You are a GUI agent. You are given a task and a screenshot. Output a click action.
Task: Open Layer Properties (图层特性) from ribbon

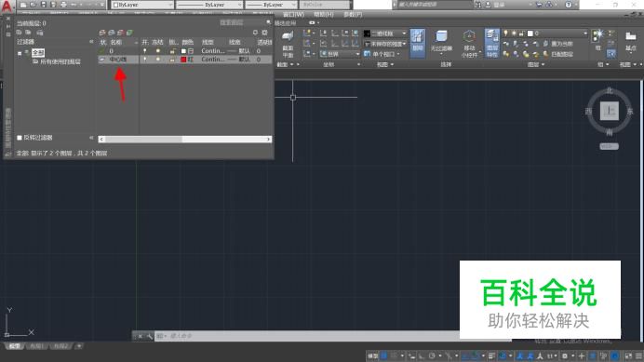(x=491, y=43)
